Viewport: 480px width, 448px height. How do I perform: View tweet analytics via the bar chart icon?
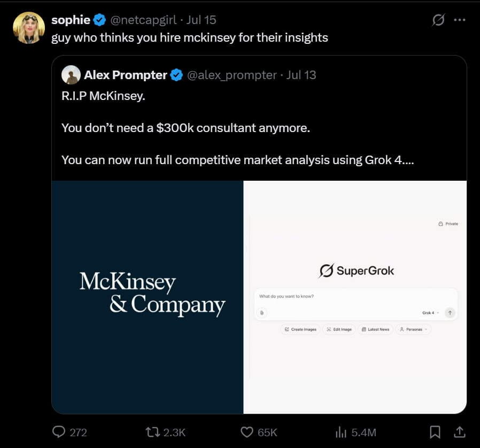[340, 432]
